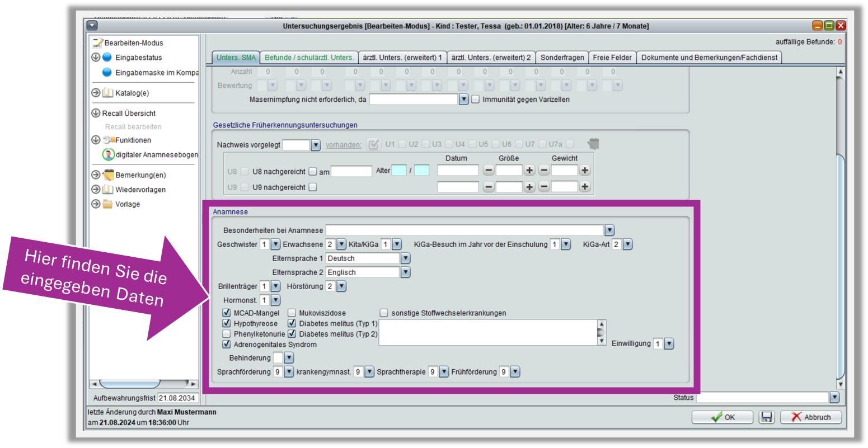Click the Eingabestatus blue circle icon
Image resolution: width=868 pixels, height=448 pixels.
pos(107,57)
